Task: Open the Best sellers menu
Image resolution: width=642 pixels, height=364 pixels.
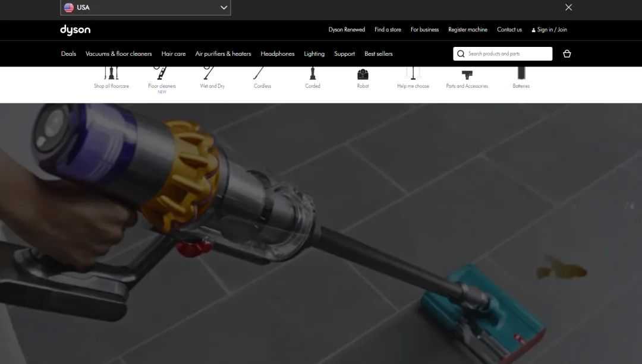Action: pyautogui.click(x=378, y=53)
